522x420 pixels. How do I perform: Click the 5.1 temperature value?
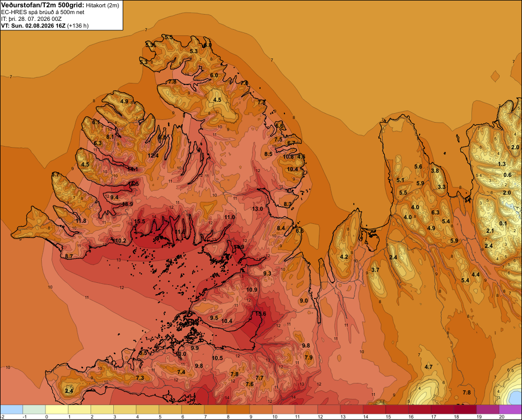click(400, 180)
